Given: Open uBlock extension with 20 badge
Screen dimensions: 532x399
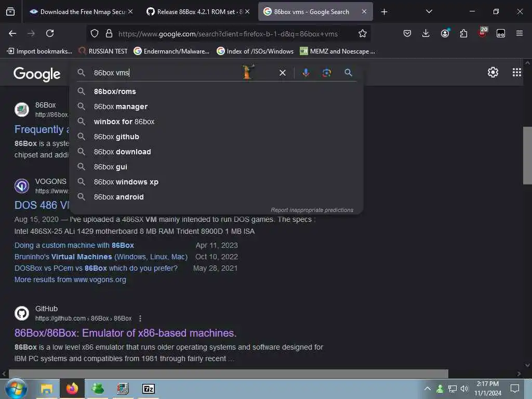Looking at the screenshot, I should [x=482, y=33].
